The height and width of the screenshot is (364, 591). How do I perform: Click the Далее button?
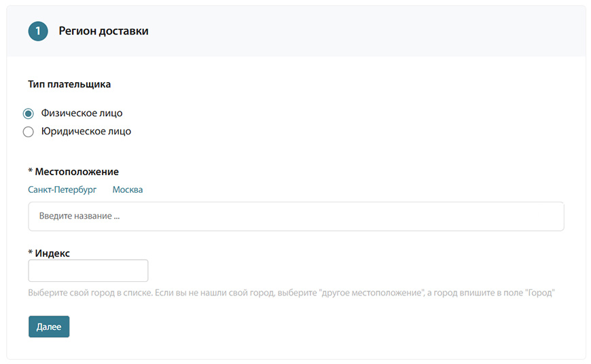49,327
